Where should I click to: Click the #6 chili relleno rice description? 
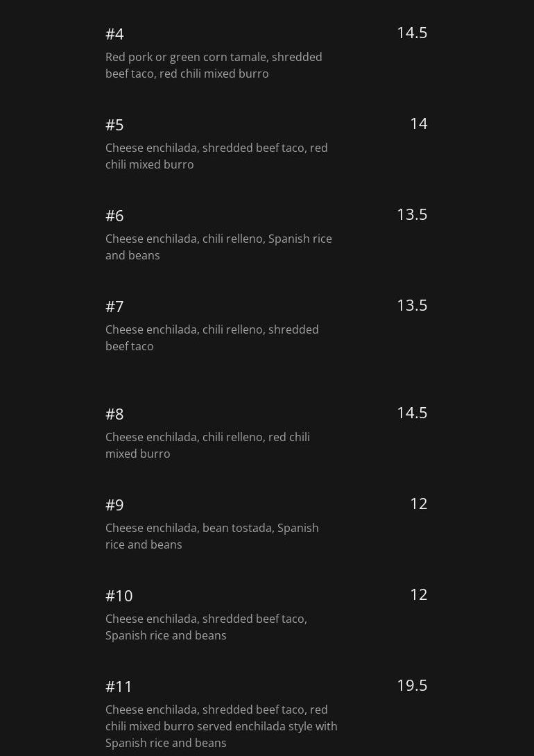click(218, 247)
